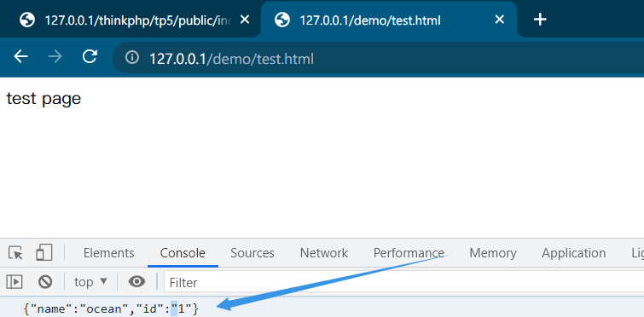Screen dimensions: 644x317
Task: Reload the page using refresh icon
Action: click(x=90, y=56)
